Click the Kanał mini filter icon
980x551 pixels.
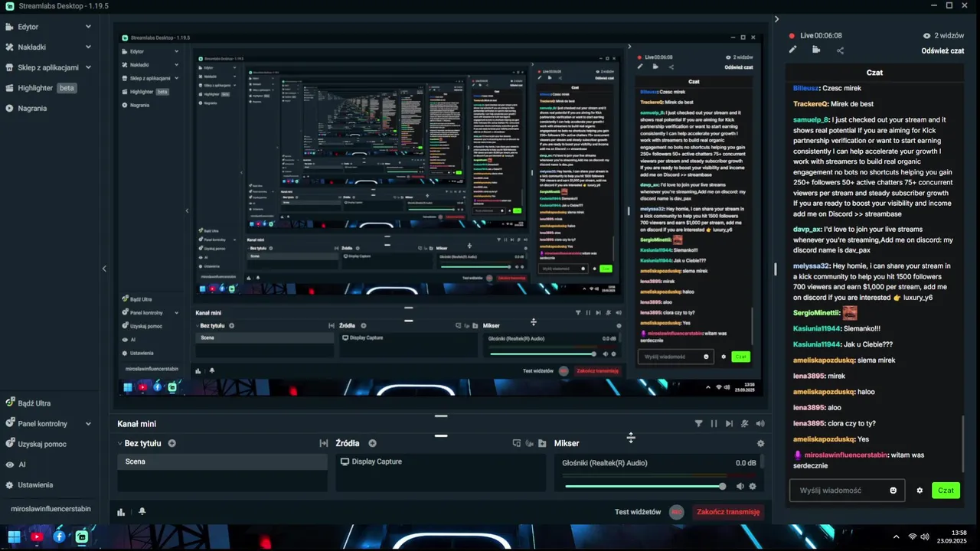click(698, 423)
